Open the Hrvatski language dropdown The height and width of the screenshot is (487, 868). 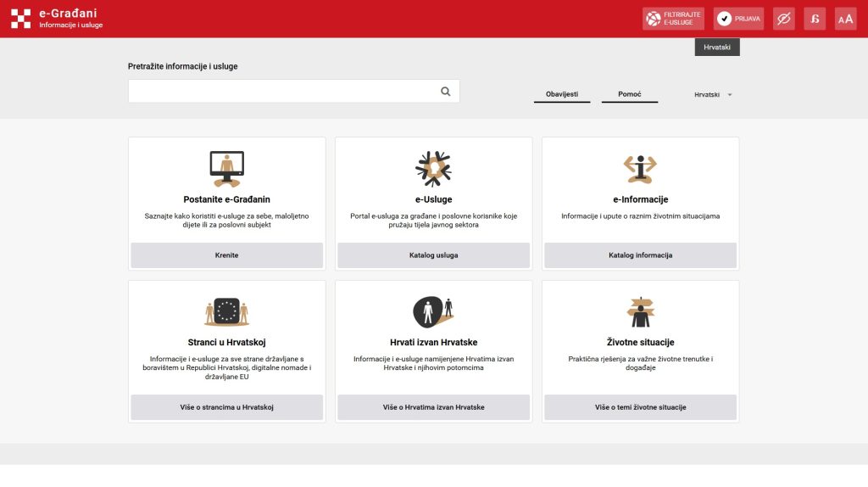click(712, 95)
